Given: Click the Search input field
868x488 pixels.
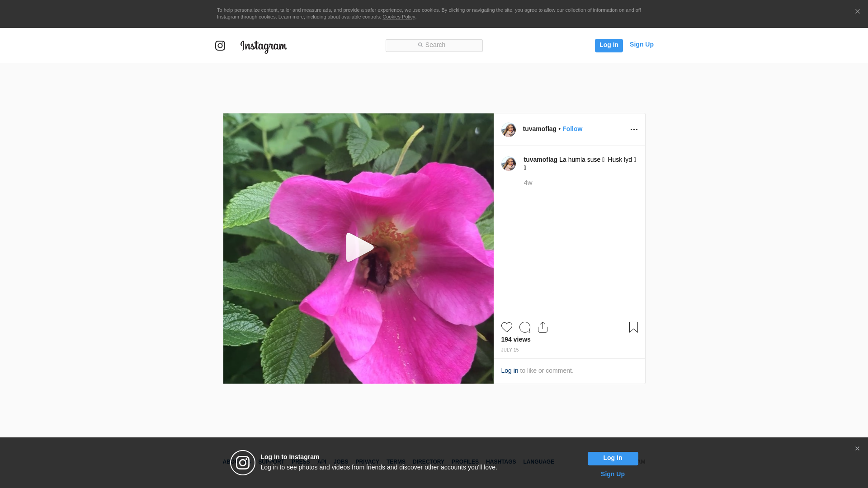Looking at the screenshot, I should point(434,45).
